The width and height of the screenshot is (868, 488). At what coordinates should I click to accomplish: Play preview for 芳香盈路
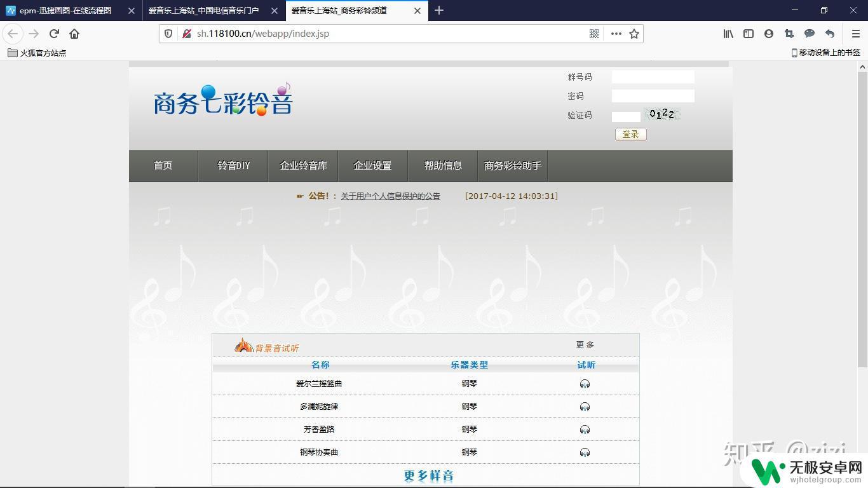(585, 430)
